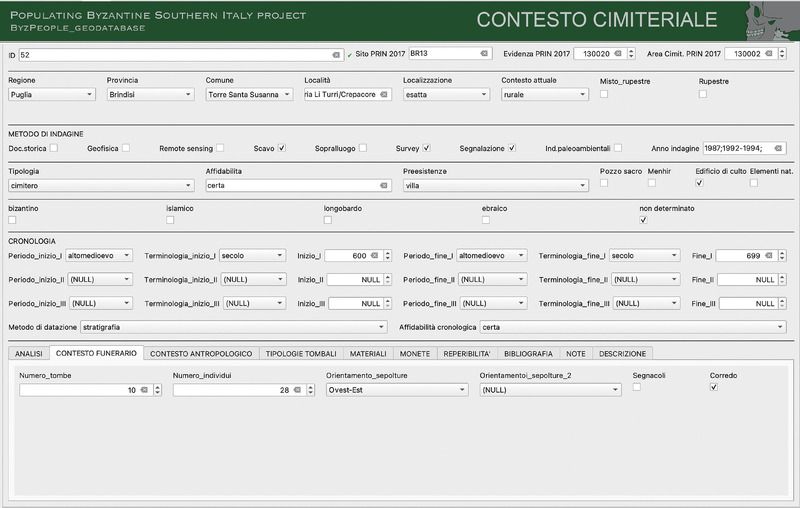This screenshot has height=508, width=800.
Task: Open the BIBLIOGRAFIA tab
Action: pyautogui.click(x=528, y=353)
